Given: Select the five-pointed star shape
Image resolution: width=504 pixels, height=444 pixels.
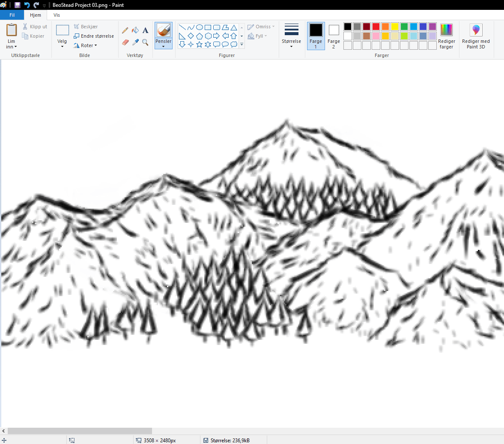Looking at the screenshot, I should pos(199,44).
